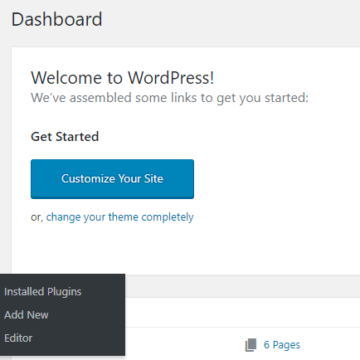The height and width of the screenshot is (360, 360).
Task: Click the pages icon beside 6 Pages
Action: pyautogui.click(x=251, y=345)
